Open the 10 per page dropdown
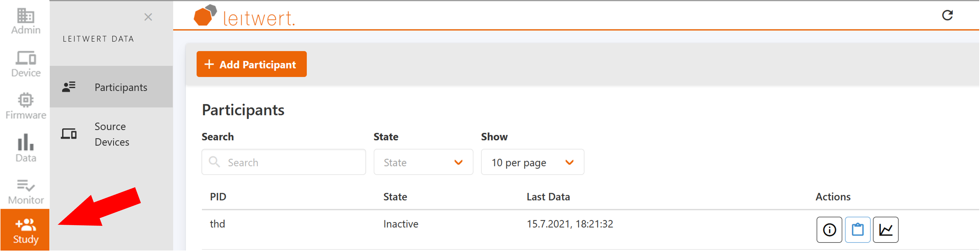980x252 pixels. point(532,162)
